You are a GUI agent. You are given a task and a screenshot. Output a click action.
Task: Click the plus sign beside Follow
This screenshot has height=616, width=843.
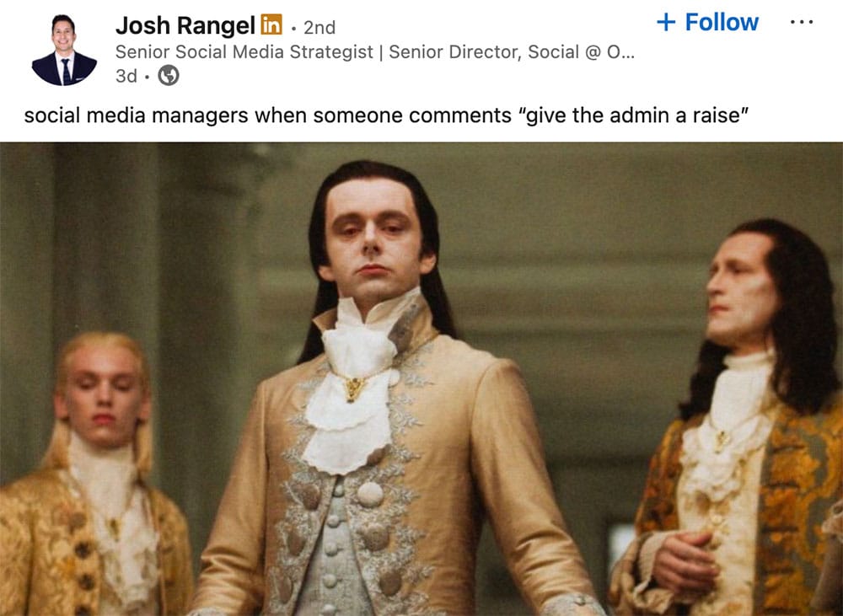[x=666, y=22]
